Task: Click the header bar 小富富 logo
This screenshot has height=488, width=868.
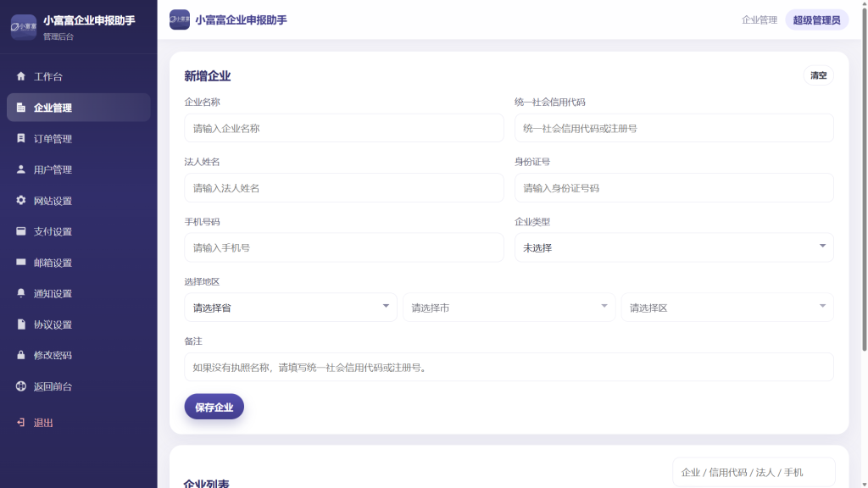Action: click(180, 20)
